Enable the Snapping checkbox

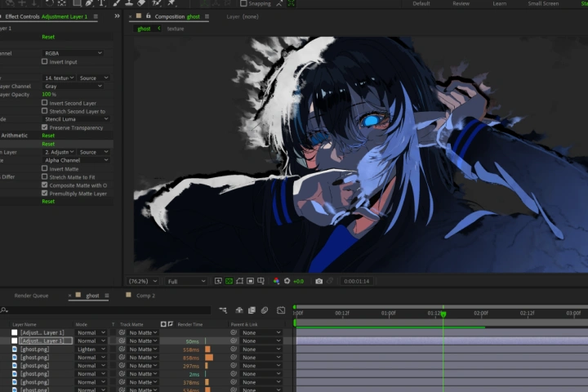(x=243, y=3)
